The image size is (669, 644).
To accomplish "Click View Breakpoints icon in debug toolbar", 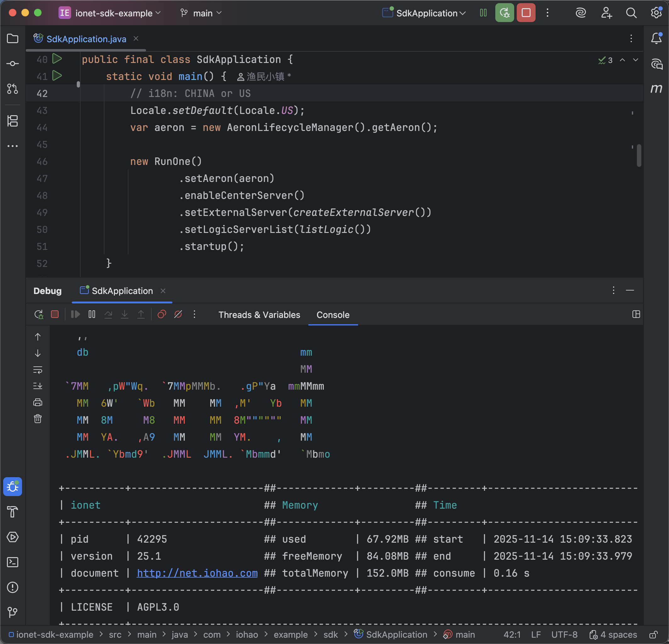I will [x=161, y=314].
